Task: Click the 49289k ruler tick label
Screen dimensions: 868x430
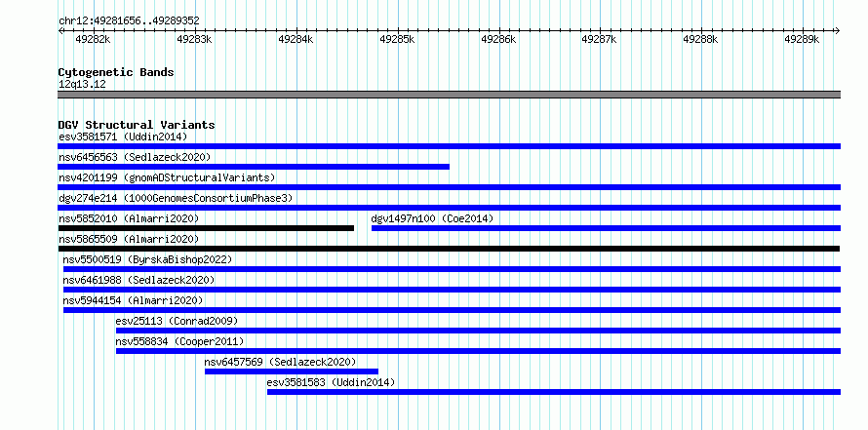Action: (802, 39)
